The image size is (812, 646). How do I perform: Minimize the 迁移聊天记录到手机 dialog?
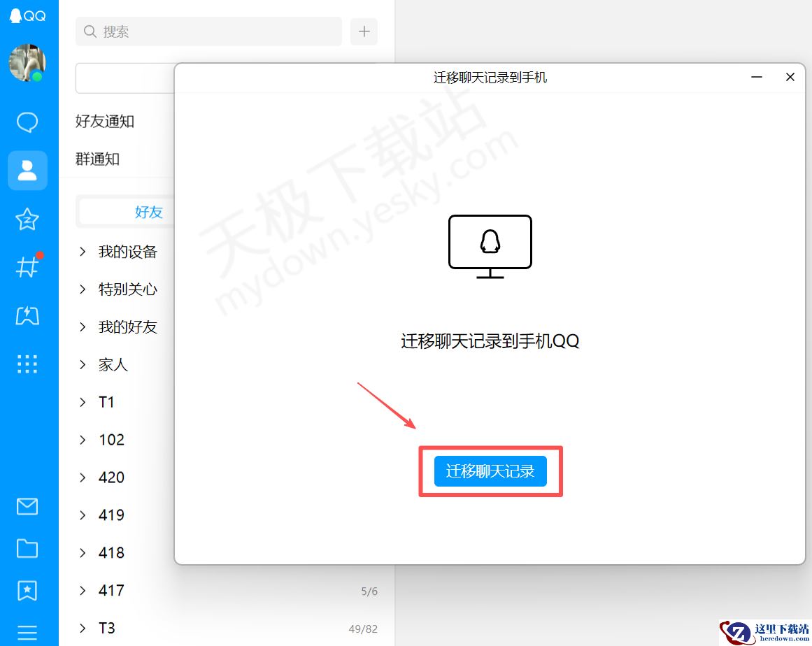coord(757,77)
